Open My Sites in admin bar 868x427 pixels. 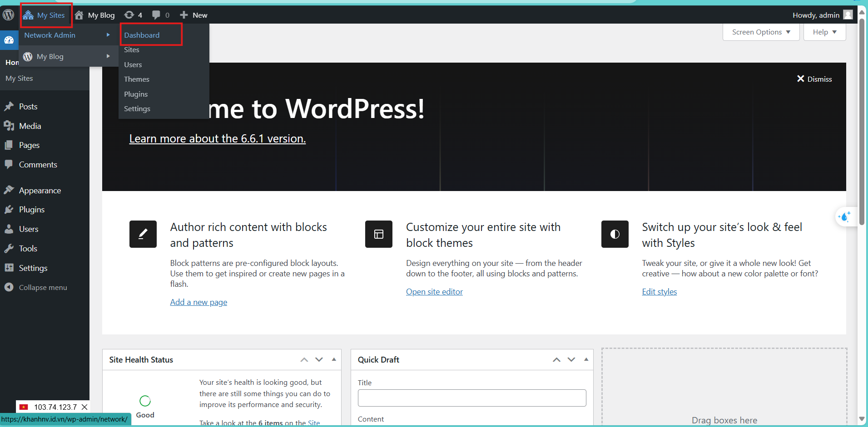pyautogui.click(x=44, y=15)
